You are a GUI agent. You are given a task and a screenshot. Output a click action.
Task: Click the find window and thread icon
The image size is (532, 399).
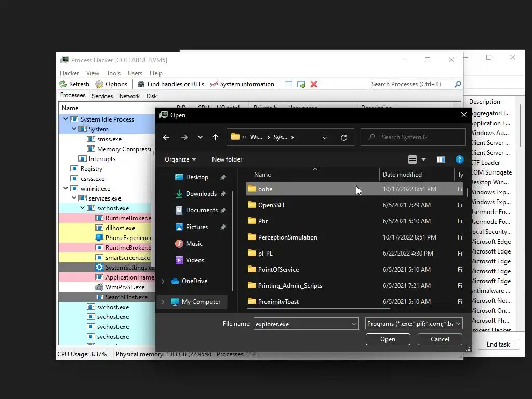pos(301,84)
